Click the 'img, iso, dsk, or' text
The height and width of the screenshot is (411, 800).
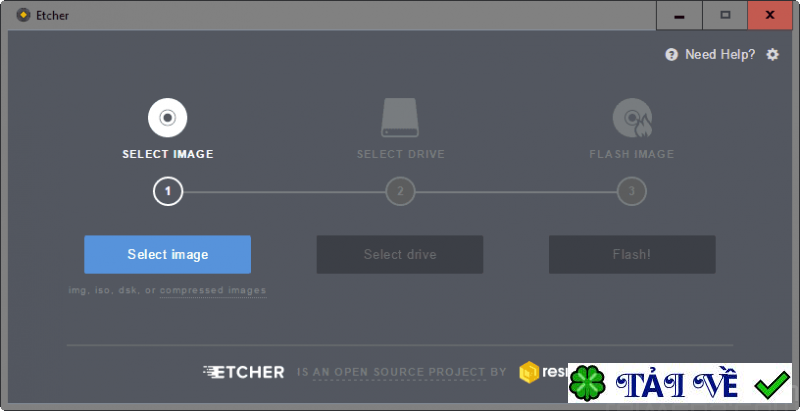tap(112, 291)
